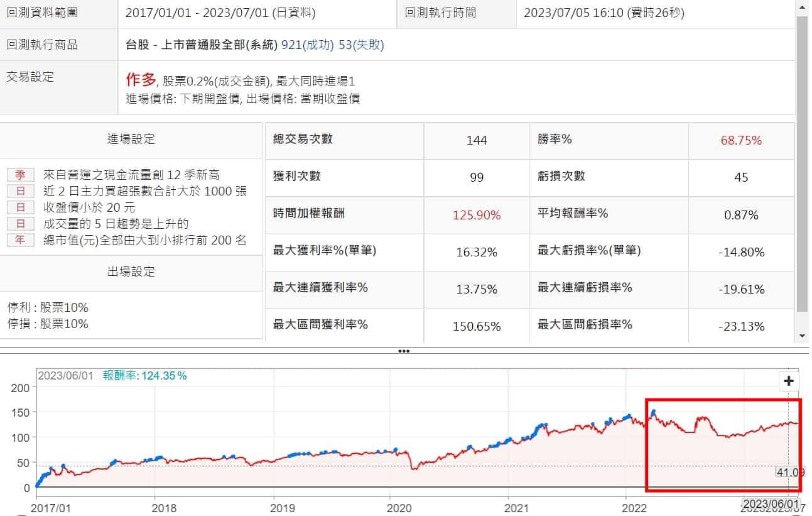Click the 日 badge beside 成交量的5日趨勢是上升的
Screen dimensions: 812x516
coord(20,224)
